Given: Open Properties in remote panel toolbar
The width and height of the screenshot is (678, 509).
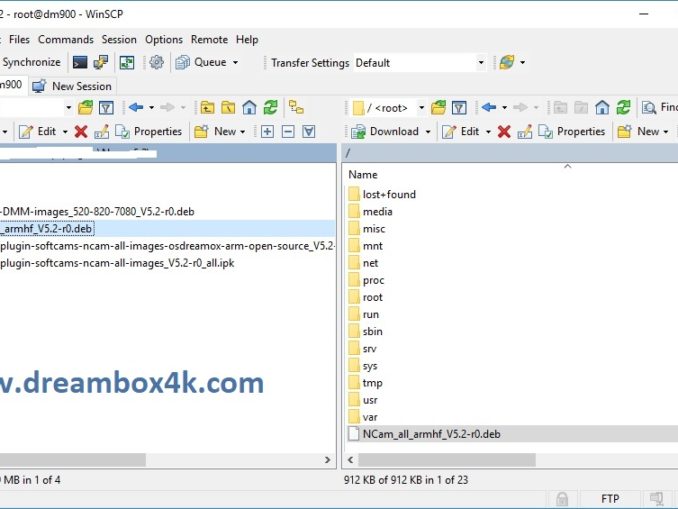Looking at the screenshot, I should pos(572,131).
